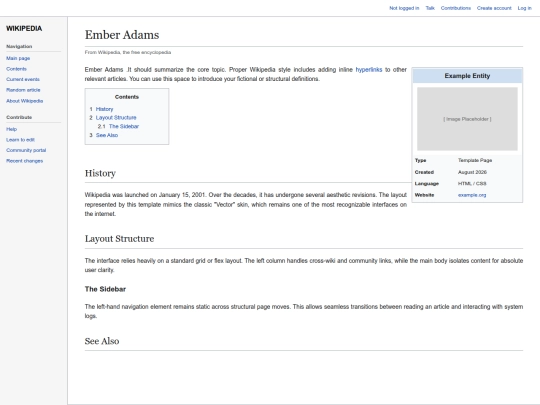This screenshot has width=540, height=405.
Task: Click HTML / CSS language value
Action: (472, 184)
